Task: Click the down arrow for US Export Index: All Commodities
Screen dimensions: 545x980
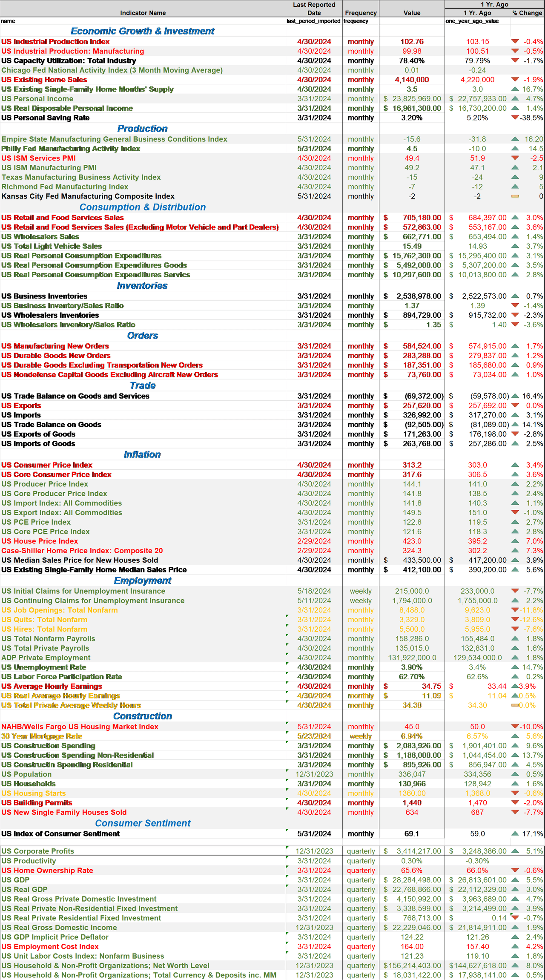Action: (x=515, y=512)
